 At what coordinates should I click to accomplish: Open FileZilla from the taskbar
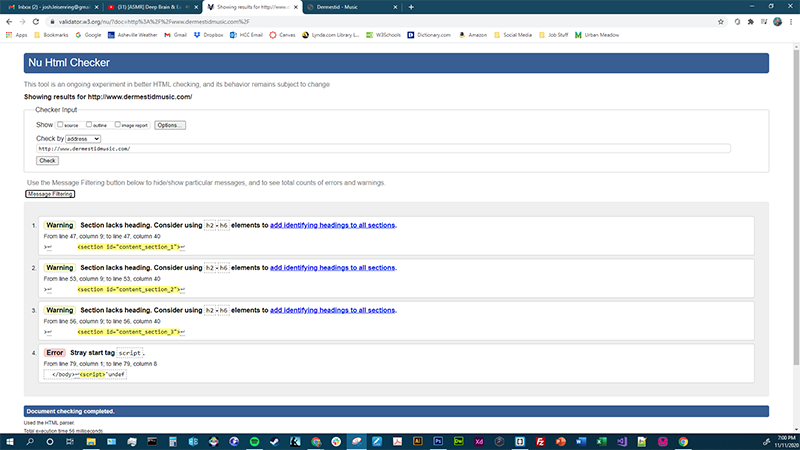point(540,442)
